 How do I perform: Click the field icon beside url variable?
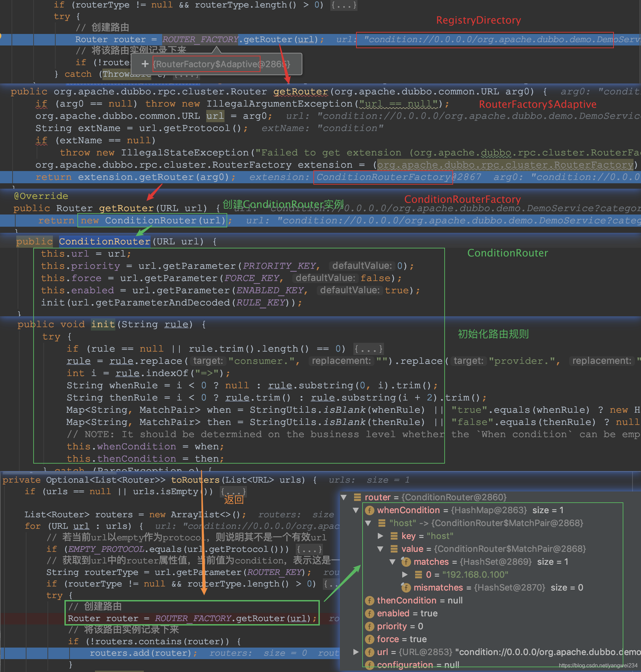[369, 652]
